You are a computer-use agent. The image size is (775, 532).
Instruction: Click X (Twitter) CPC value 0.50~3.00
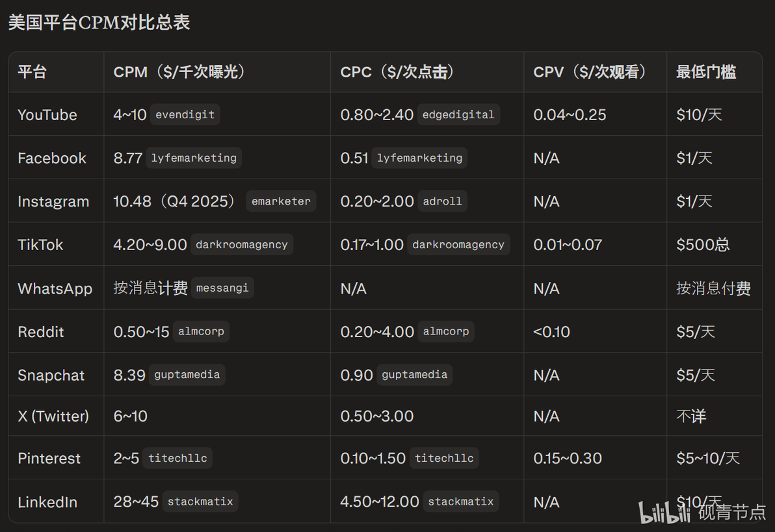pyautogui.click(x=377, y=416)
